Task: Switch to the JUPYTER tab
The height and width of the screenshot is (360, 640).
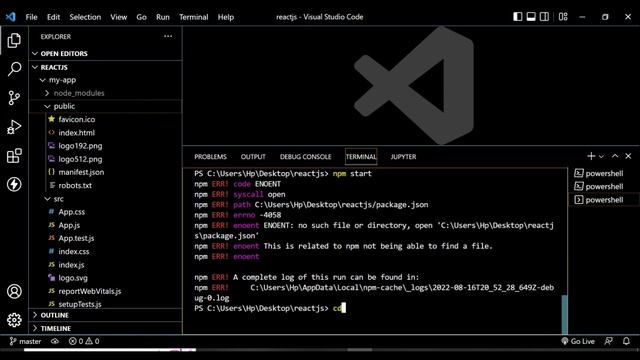Action: 403,157
